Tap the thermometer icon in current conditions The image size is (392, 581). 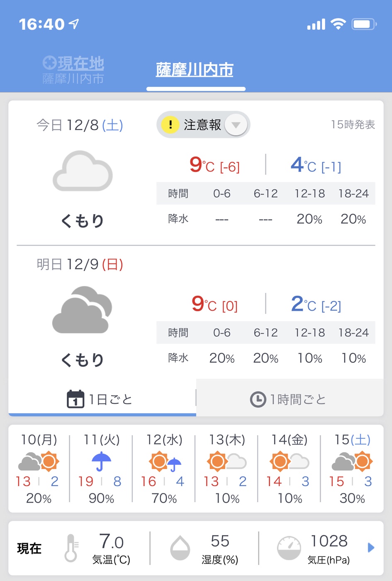coord(71,548)
